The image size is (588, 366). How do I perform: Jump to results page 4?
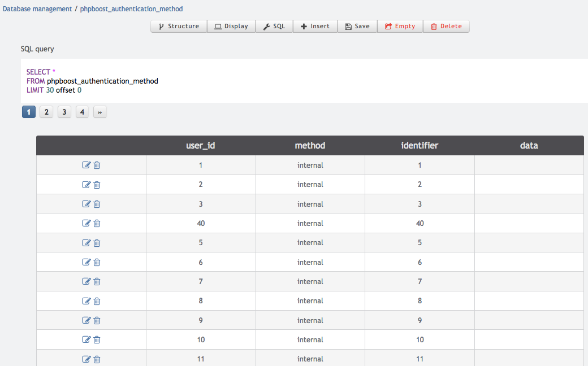coord(82,112)
